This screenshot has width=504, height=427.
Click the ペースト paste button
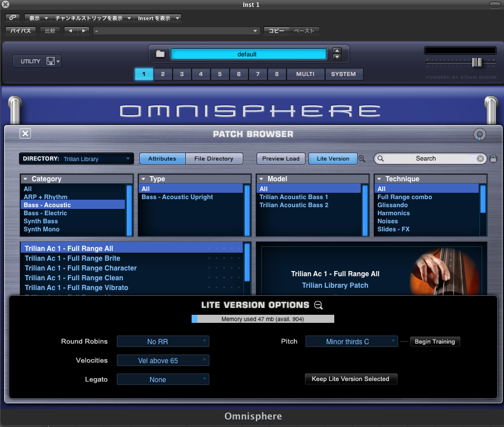[304, 31]
